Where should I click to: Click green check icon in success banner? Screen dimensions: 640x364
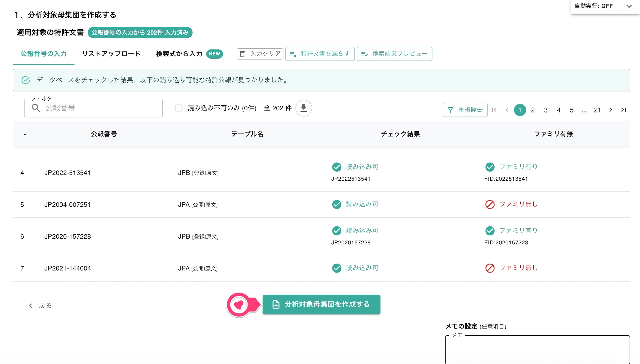26,80
